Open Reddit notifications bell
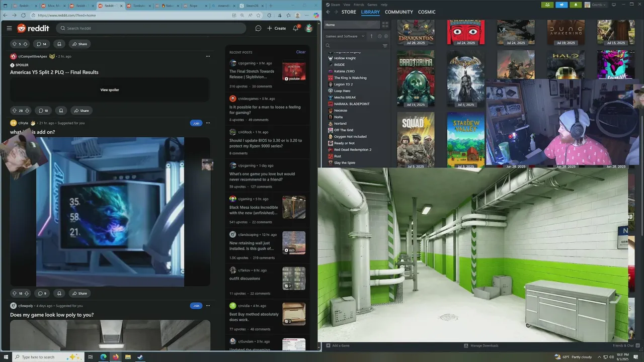The width and height of the screenshot is (644, 362). 296,28
